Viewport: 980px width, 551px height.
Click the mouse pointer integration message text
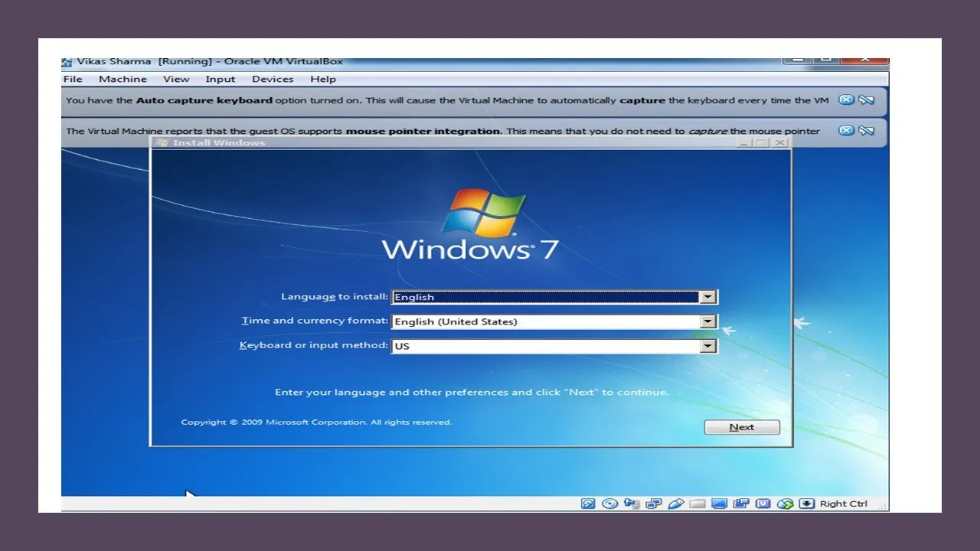[x=443, y=131]
